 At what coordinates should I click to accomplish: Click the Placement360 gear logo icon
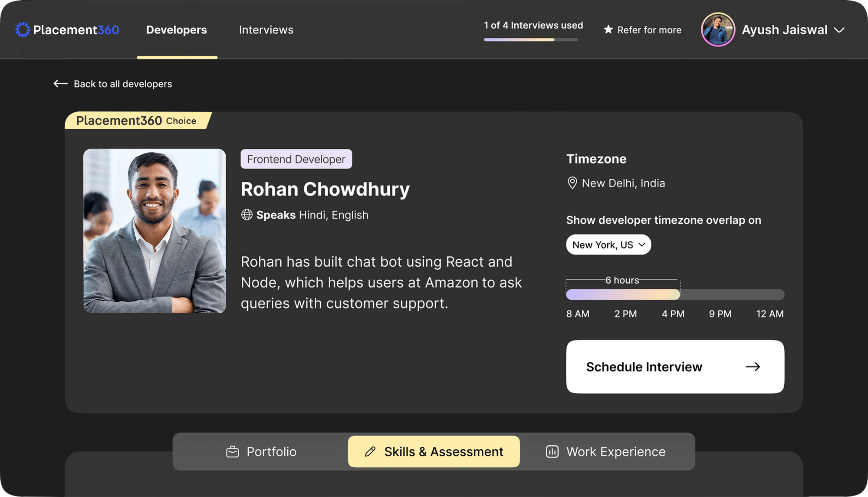click(x=23, y=29)
